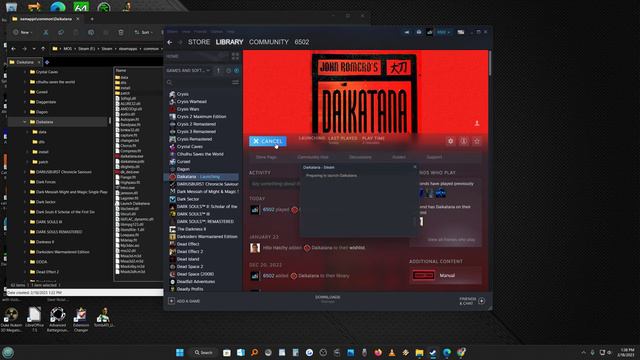The width and height of the screenshot is (640, 360).
Task: Click the Name column header in Explorer file list
Action: pos(121,71)
